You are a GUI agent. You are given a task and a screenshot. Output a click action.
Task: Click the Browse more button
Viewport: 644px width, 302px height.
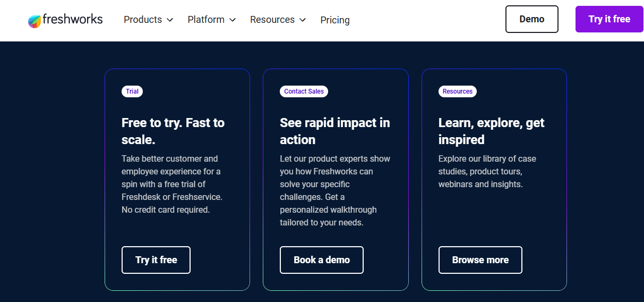point(480,260)
